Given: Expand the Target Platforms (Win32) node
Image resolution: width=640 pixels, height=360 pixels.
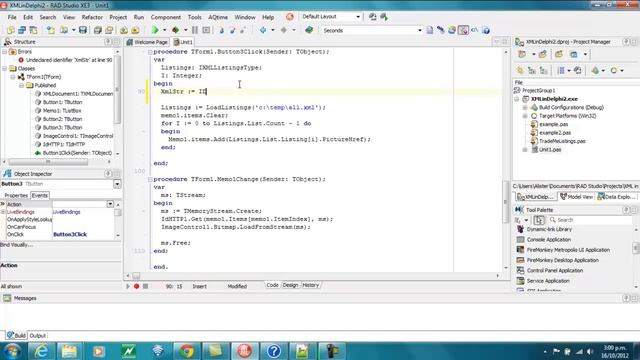Looking at the screenshot, I should (x=525, y=116).
